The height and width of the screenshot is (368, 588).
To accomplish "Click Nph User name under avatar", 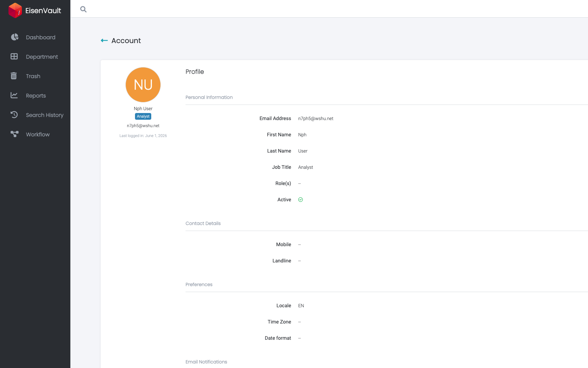I will [143, 109].
